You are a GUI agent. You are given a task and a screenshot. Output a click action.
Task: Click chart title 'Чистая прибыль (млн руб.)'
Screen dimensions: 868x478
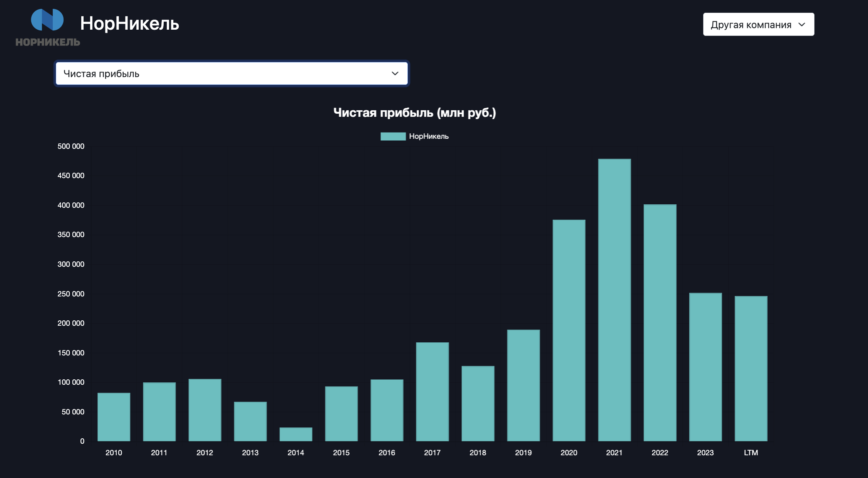point(414,113)
